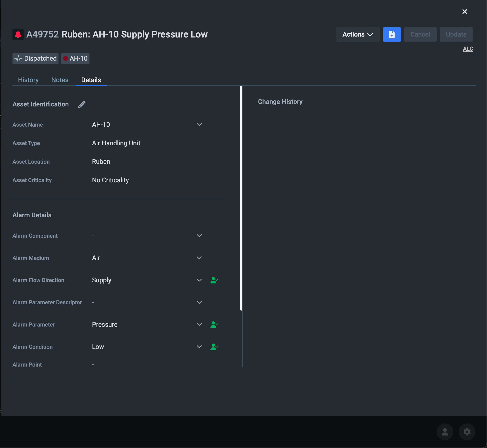487x448 pixels.
Task: Click the Dispatched status badge
Action: 35,58
